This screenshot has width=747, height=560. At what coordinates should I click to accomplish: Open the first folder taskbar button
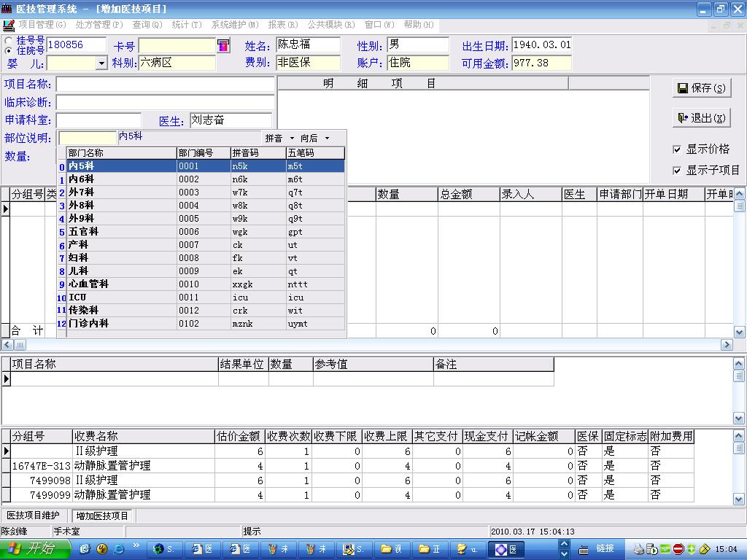392,550
